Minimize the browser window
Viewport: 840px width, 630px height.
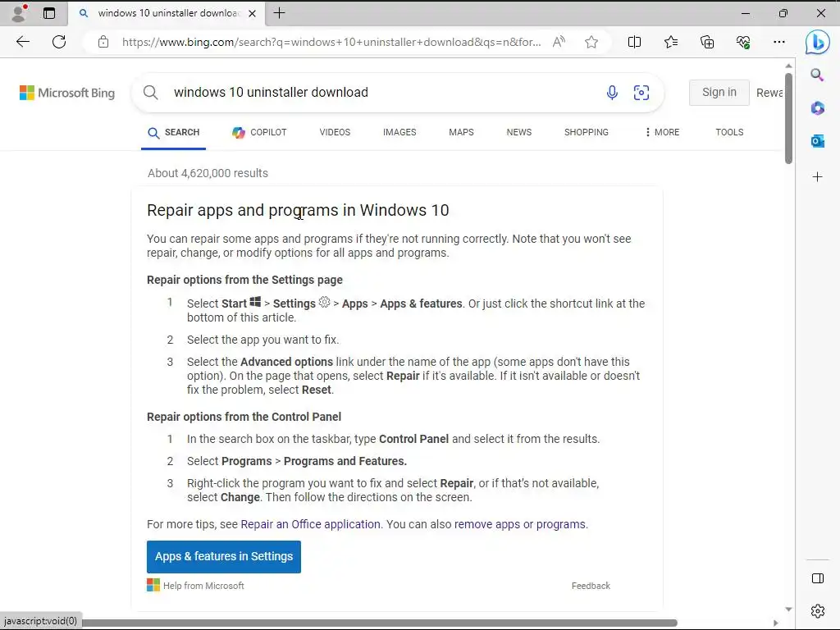(x=745, y=13)
